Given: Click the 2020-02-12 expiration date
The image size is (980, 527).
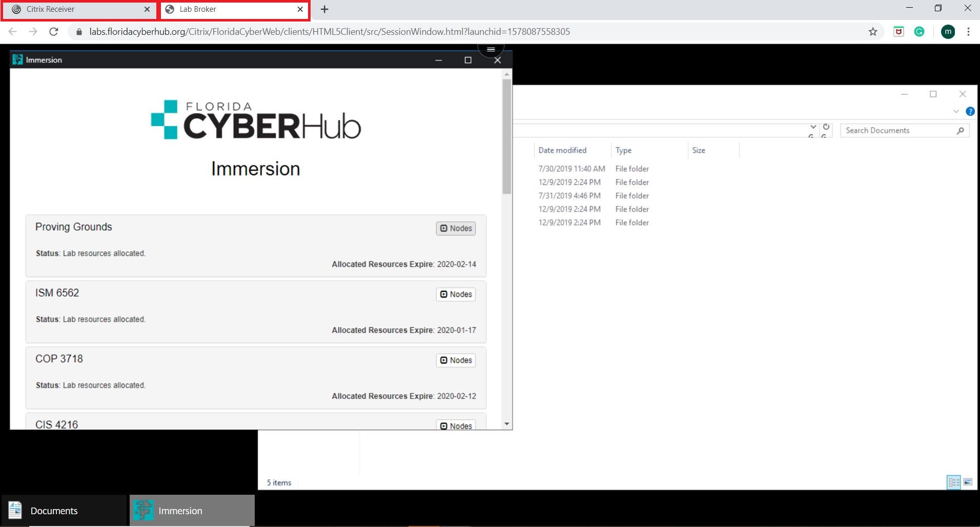Looking at the screenshot, I should tap(457, 396).
